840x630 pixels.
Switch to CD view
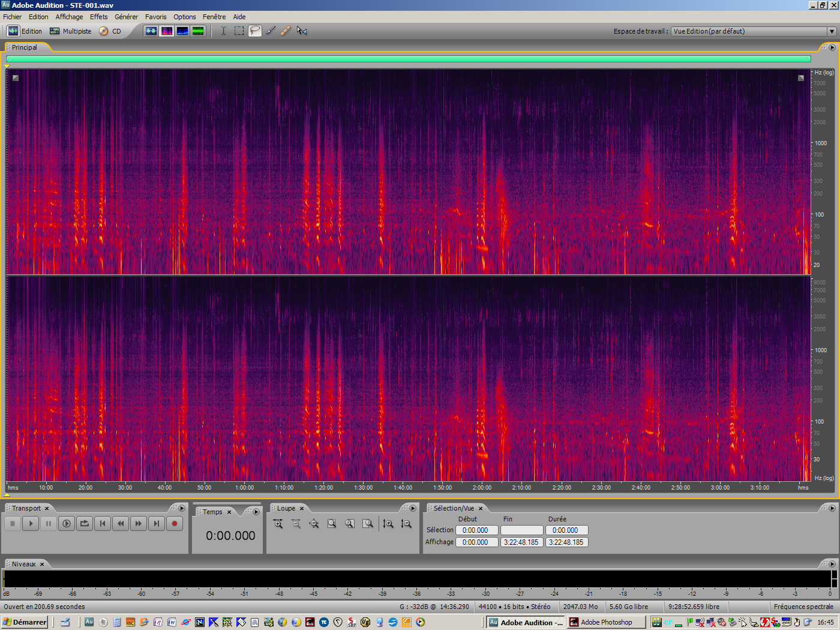114,31
